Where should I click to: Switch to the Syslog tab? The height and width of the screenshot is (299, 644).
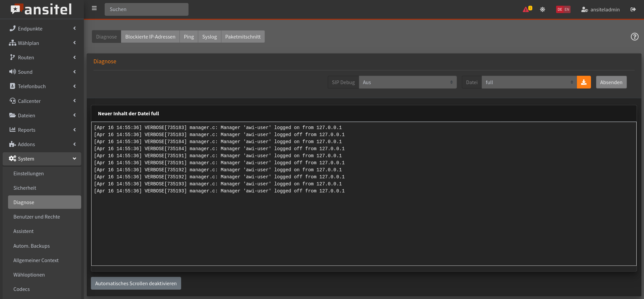[x=209, y=37]
